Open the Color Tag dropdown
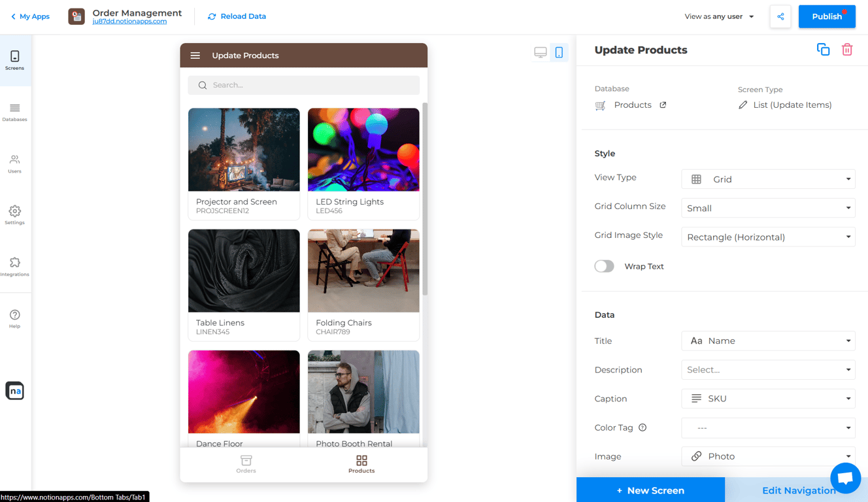The width and height of the screenshot is (868, 502). pos(768,427)
